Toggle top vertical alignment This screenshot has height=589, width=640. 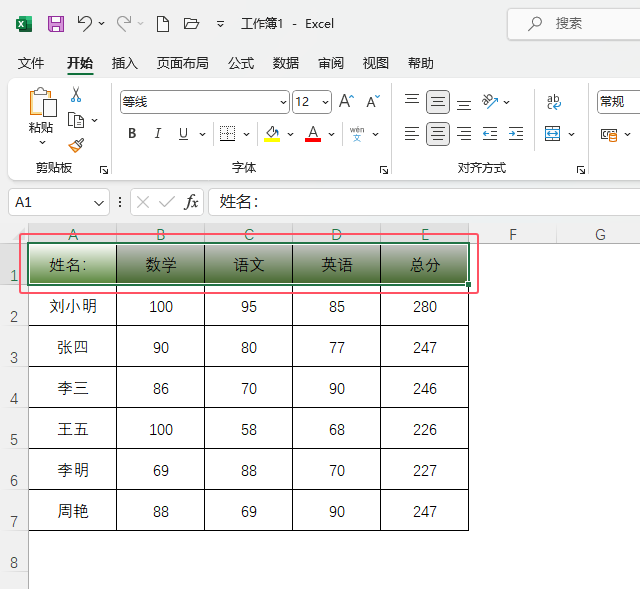[412, 101]
